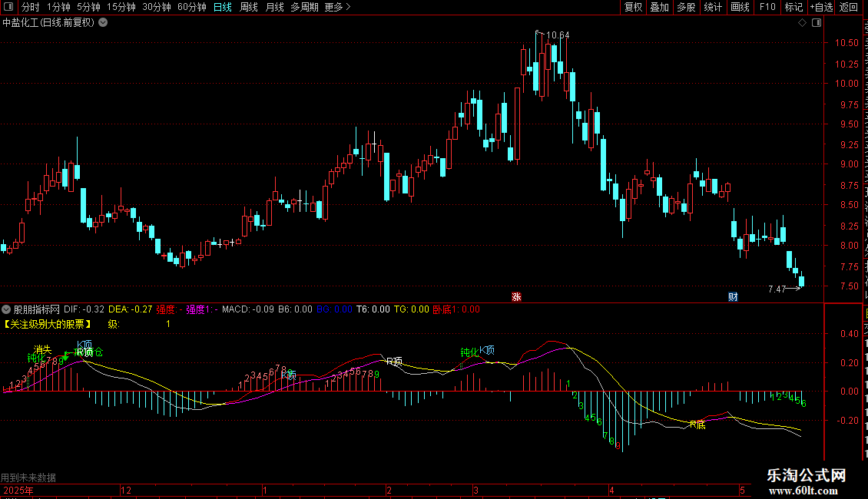868x499 pixels.
Task: Switch to 分时 intraday view
Action: pos(31,7)
